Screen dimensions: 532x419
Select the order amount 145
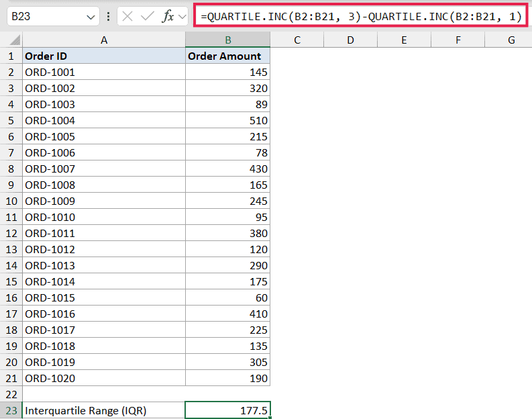coord(227,72)
